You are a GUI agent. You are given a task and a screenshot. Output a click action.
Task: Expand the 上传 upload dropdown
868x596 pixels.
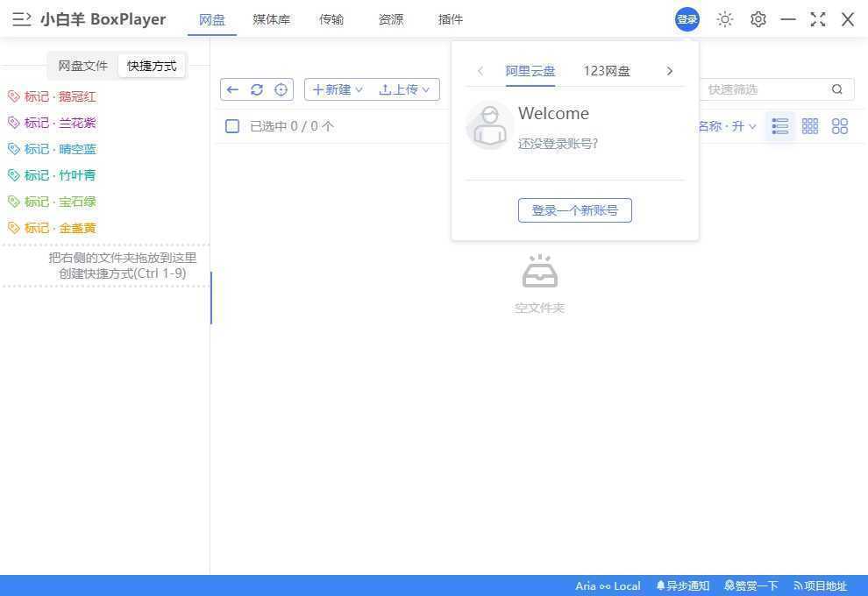(x=404, y=89)
